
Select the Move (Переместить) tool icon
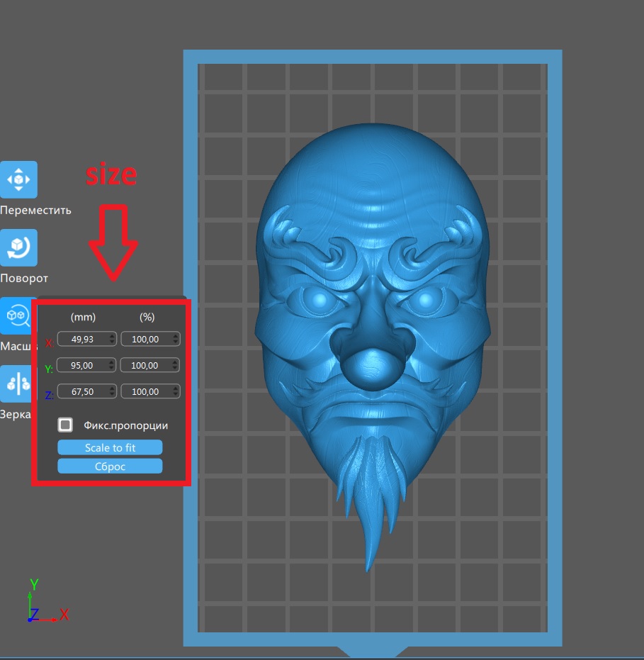18,179
